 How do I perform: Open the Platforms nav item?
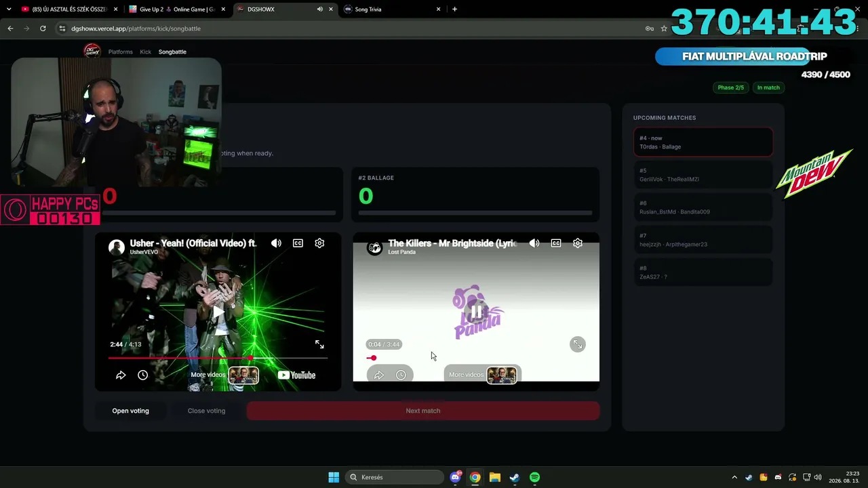[x=121, y=52]
